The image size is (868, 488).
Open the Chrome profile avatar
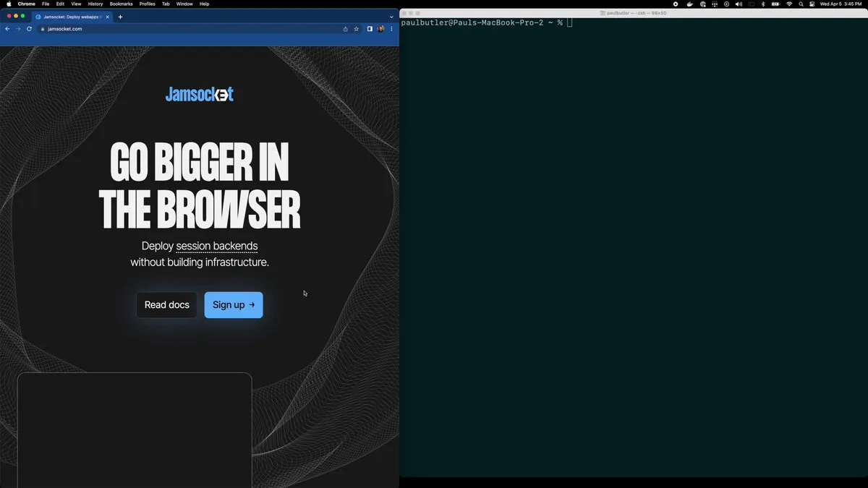(380, 29)
